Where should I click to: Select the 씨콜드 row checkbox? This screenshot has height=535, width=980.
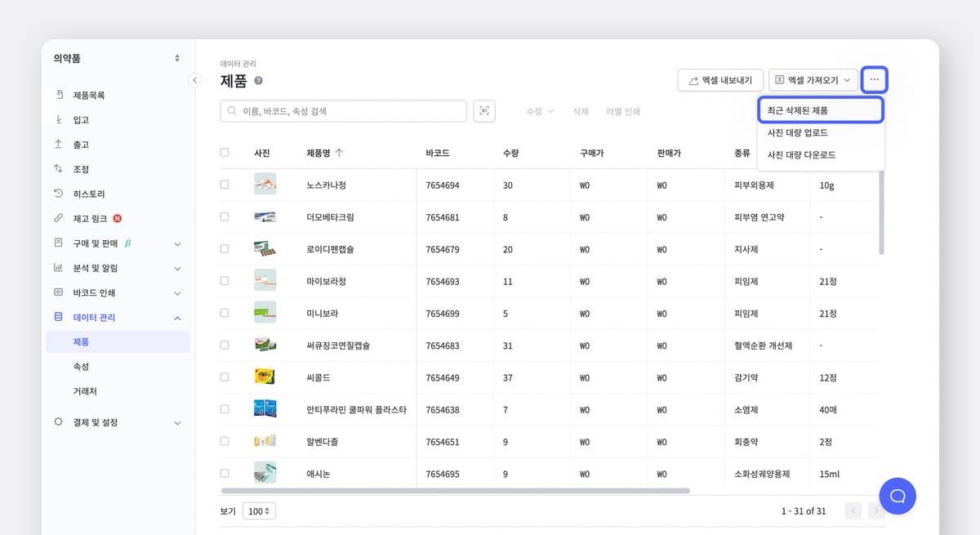[x=225, y=377]
